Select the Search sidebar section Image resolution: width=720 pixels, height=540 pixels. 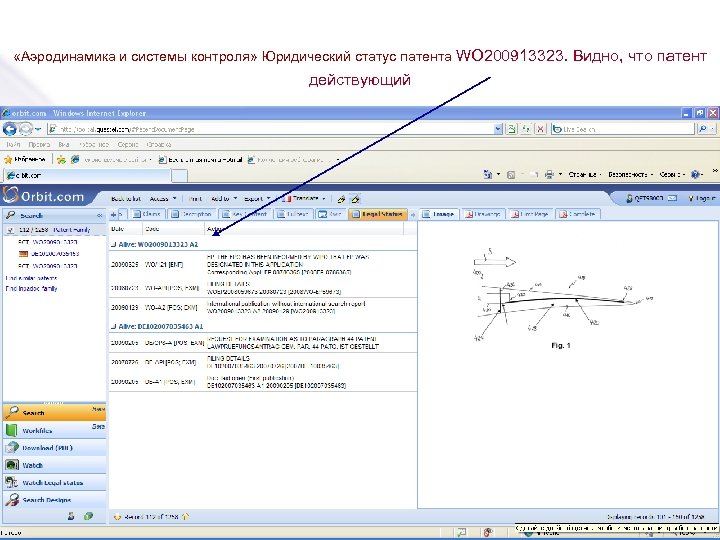[54, 412]
